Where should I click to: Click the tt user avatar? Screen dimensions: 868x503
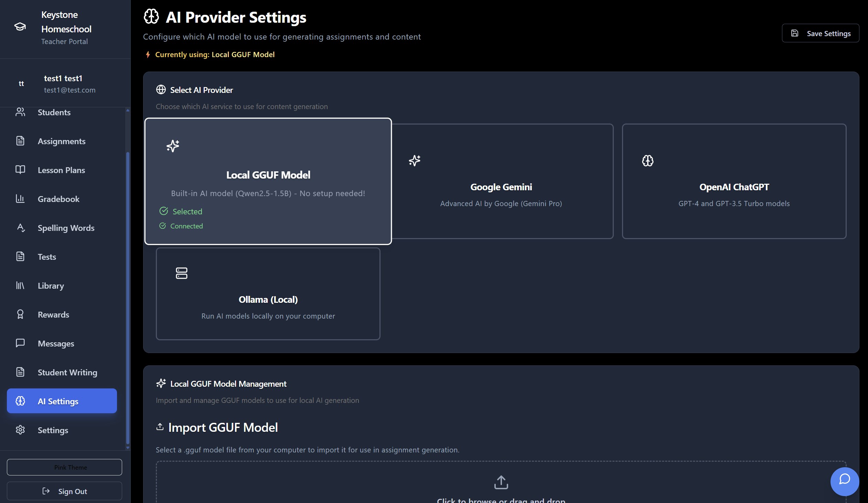21,83
